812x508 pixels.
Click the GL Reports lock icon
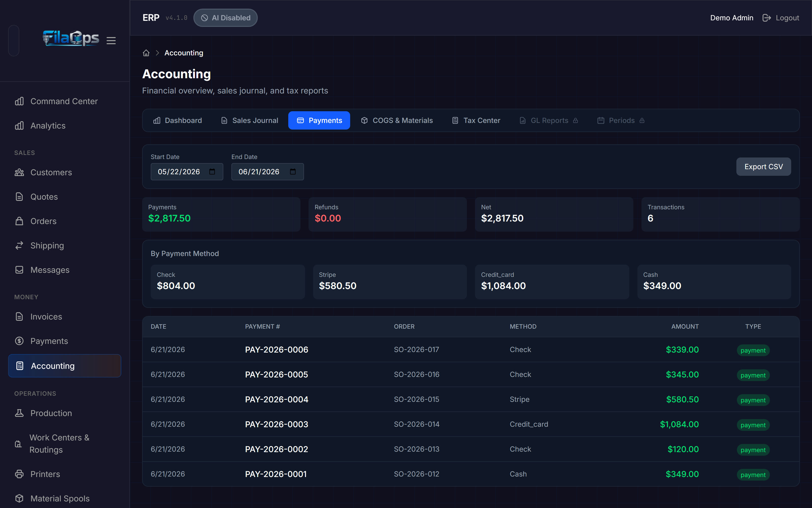576,120
